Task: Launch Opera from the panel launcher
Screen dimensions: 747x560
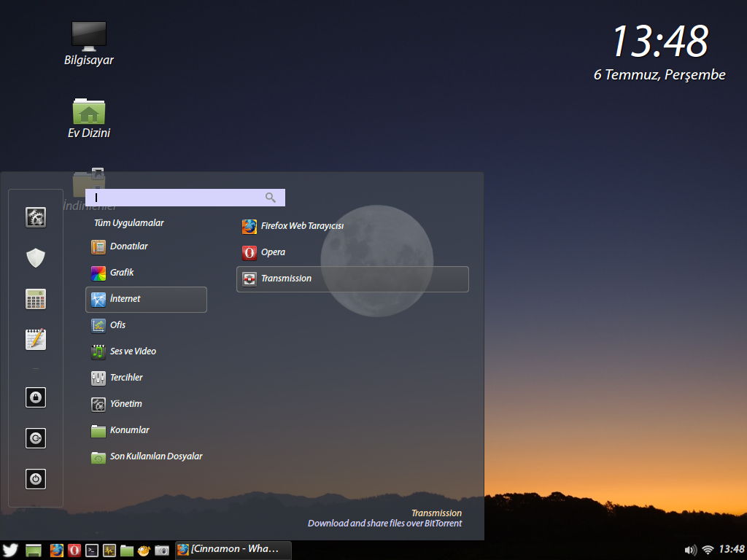Action: pyautogui.click(x=74, y=551)
